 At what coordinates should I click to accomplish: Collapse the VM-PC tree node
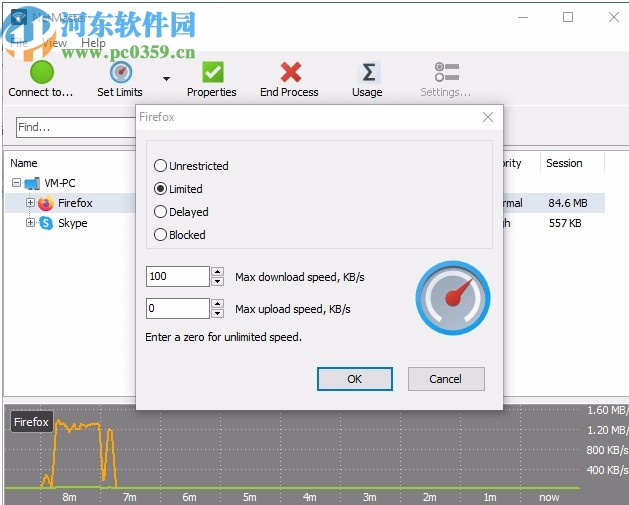pos(16,183)
